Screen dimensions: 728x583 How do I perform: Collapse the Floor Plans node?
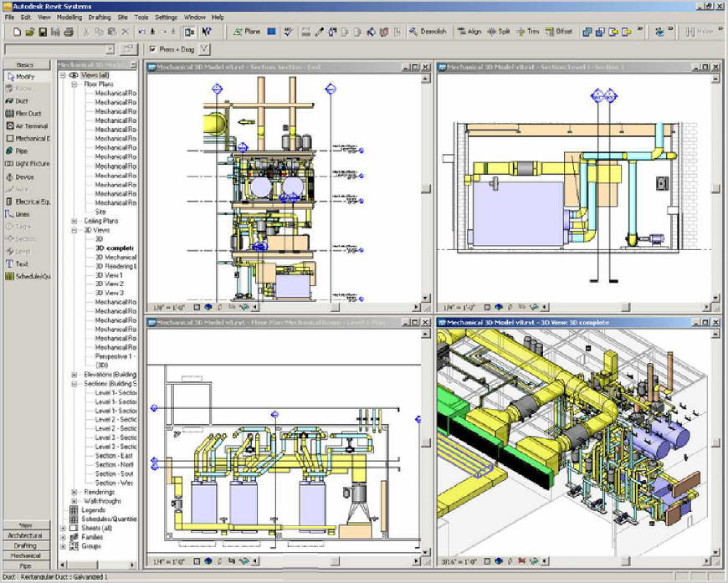point(74,84)
